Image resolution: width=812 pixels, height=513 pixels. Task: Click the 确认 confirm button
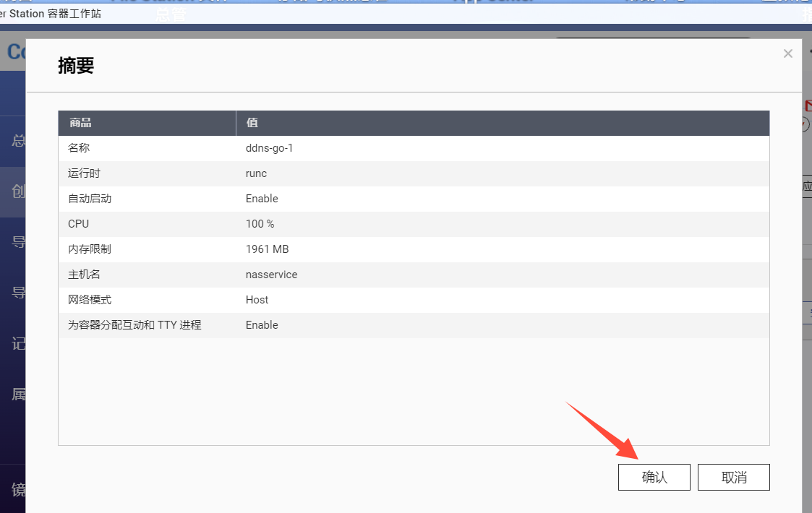click(654, 477)
